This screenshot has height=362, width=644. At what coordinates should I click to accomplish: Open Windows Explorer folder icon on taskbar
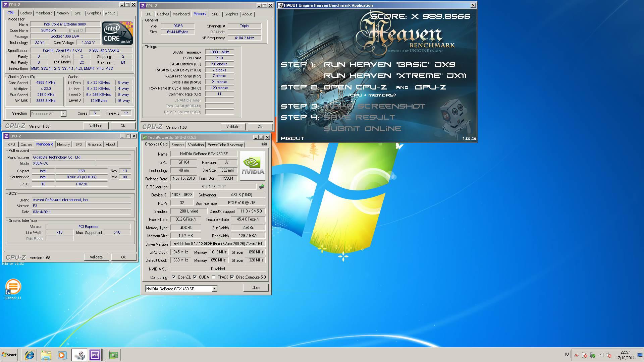(46, 355)
